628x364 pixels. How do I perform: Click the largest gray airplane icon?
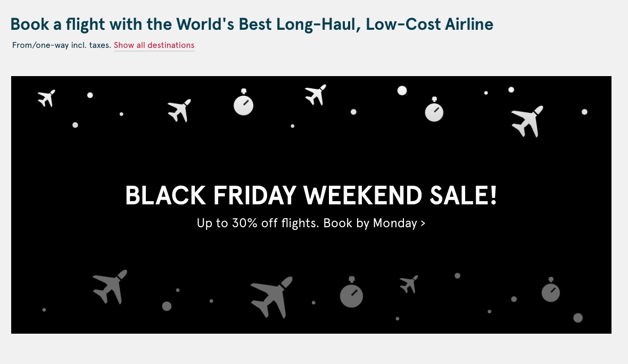tap(271, 297)
